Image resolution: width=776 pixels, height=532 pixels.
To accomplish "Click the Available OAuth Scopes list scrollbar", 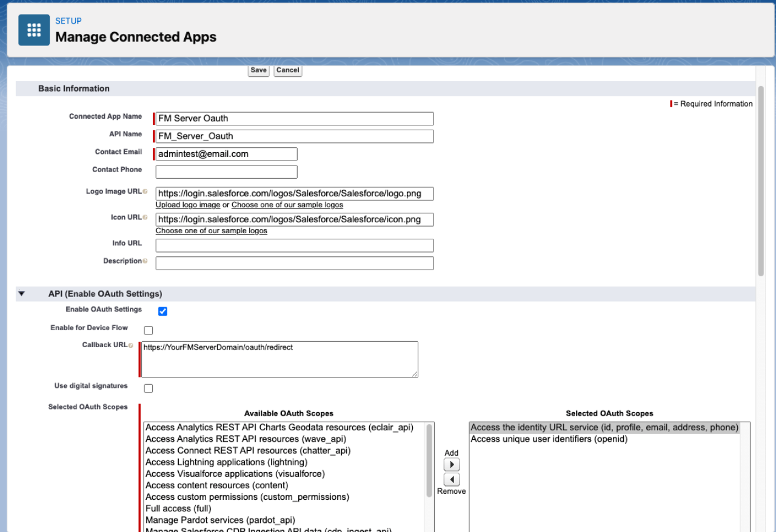I will click(430, 461).
